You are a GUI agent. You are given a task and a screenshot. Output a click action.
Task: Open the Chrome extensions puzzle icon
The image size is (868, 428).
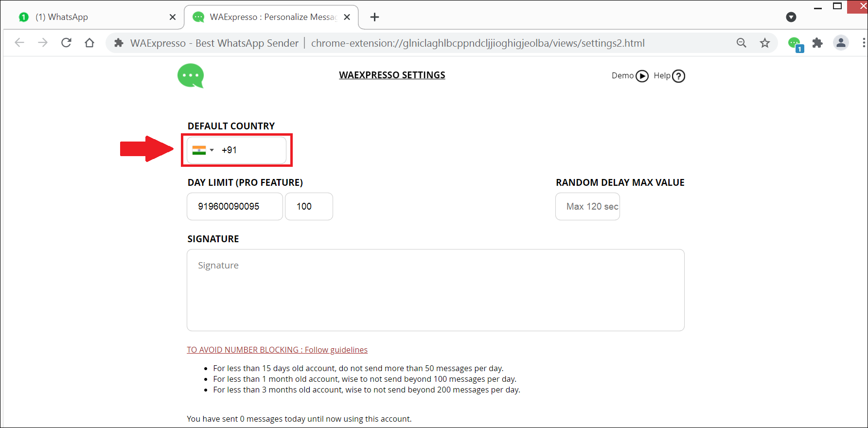[x=817, y=43]
